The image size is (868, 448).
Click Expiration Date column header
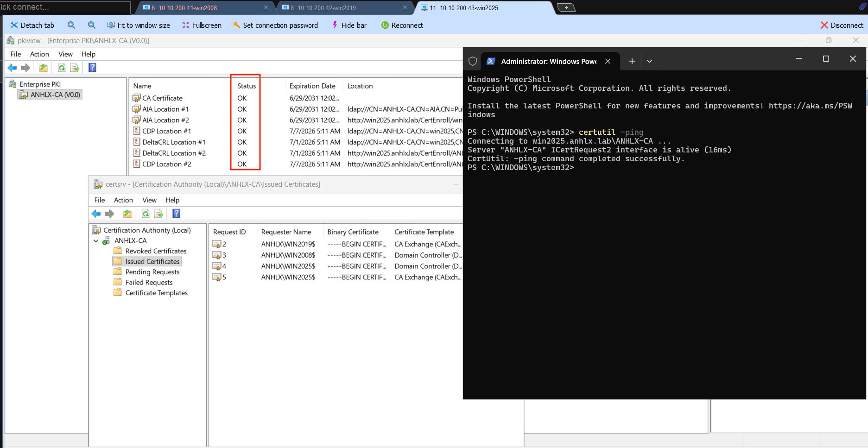click(x=312, y=86)
